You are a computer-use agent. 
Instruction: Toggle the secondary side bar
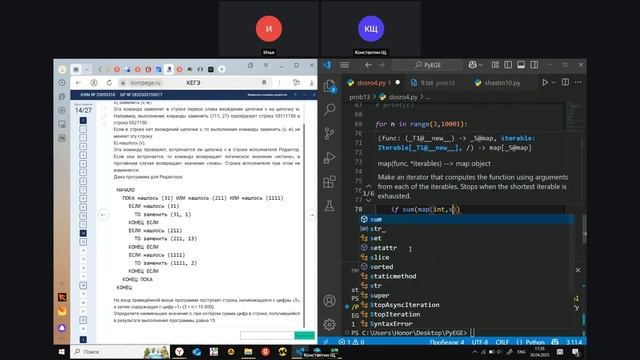(534, 65)
